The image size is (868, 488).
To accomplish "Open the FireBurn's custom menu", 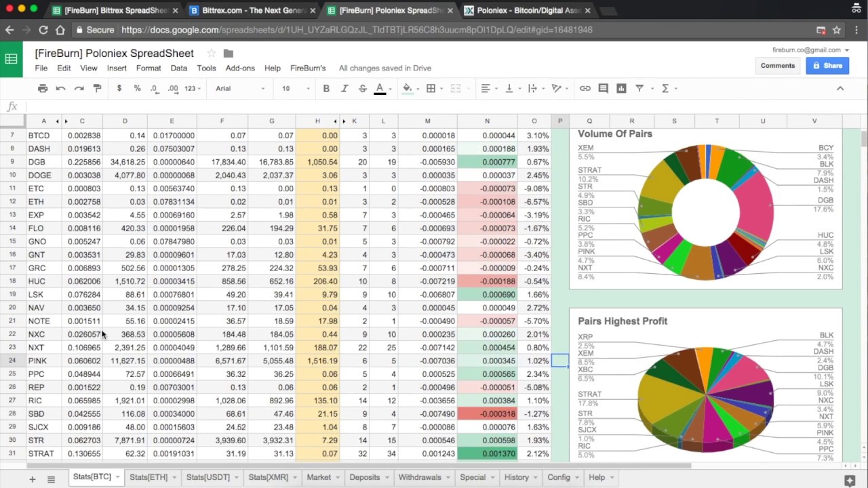I will point(308,68).
